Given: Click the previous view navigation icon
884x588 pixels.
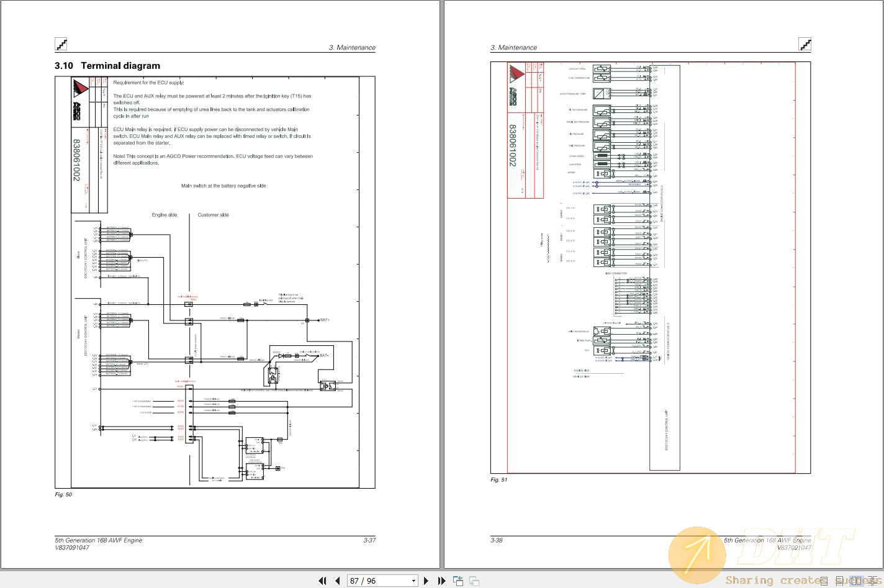Looking at the screenshot, I should (x=458, y=581).
